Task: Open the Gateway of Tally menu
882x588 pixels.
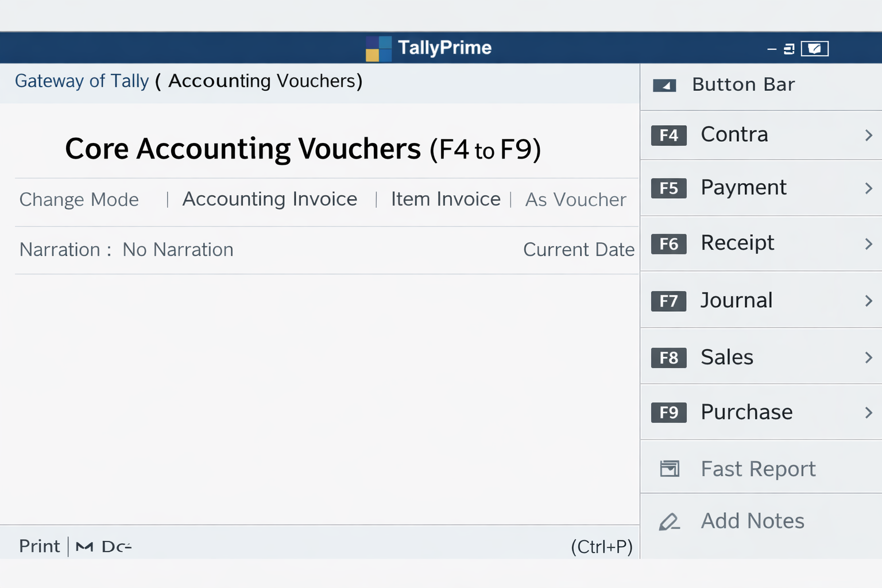Action: [82, 81]
